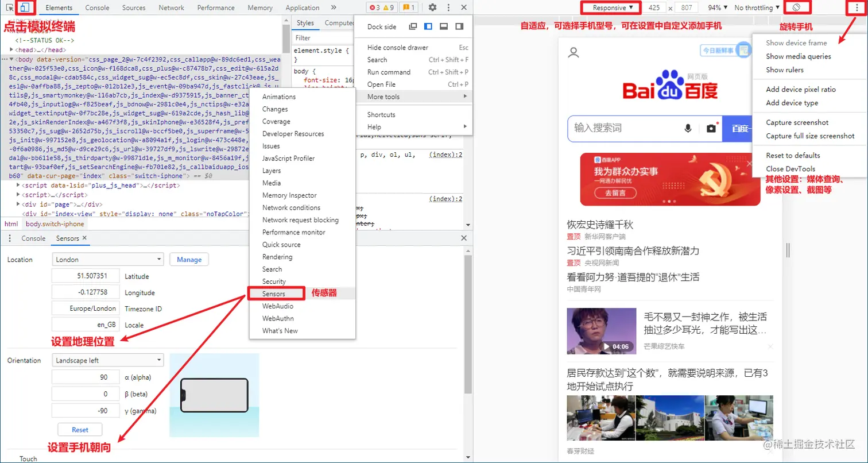Open the Performance tab
This screenshot has width=868, height=463.
(x=216, y=7)
